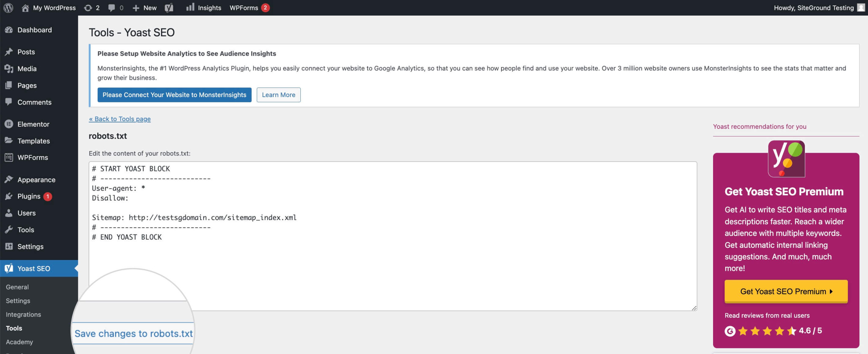This screenshot has width=868, height=354.
Task: Click the Yoast Premium logo image
Action: pos(786,159)
